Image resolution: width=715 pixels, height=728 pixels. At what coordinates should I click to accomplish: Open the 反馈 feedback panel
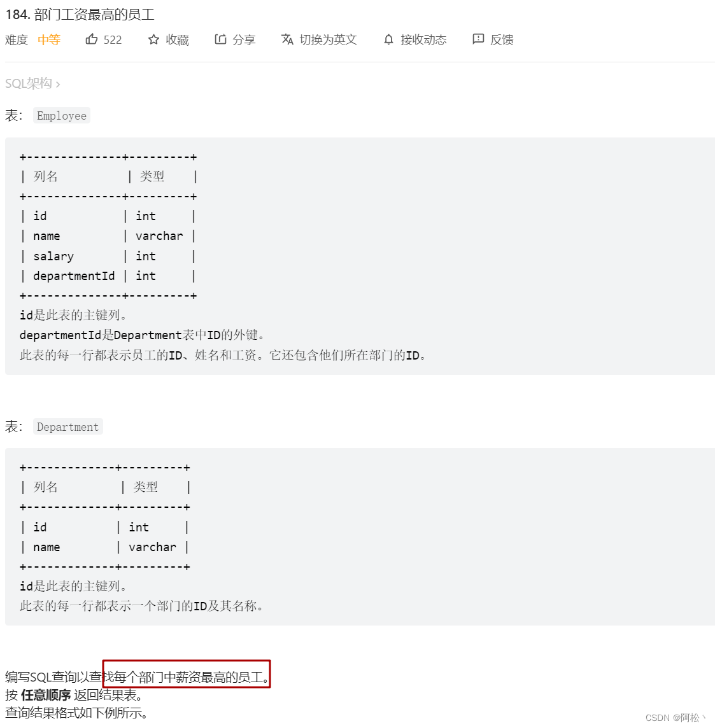501,39
